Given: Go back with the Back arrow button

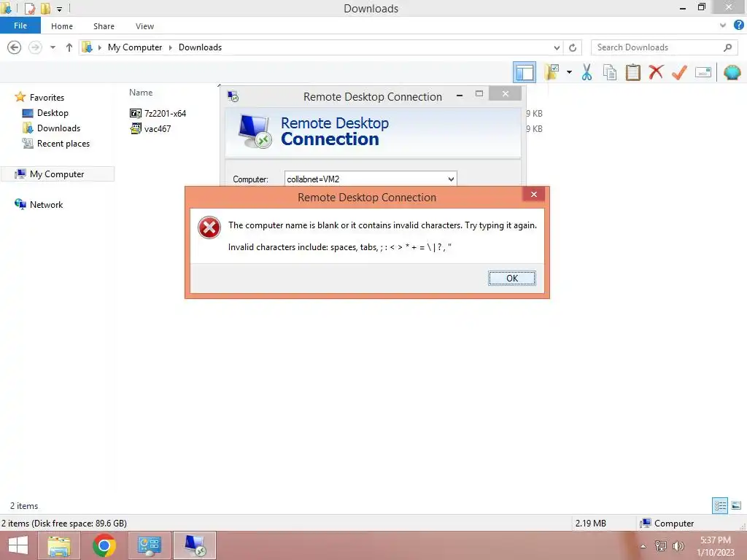Looking at the screenshot, I should 15,47.
